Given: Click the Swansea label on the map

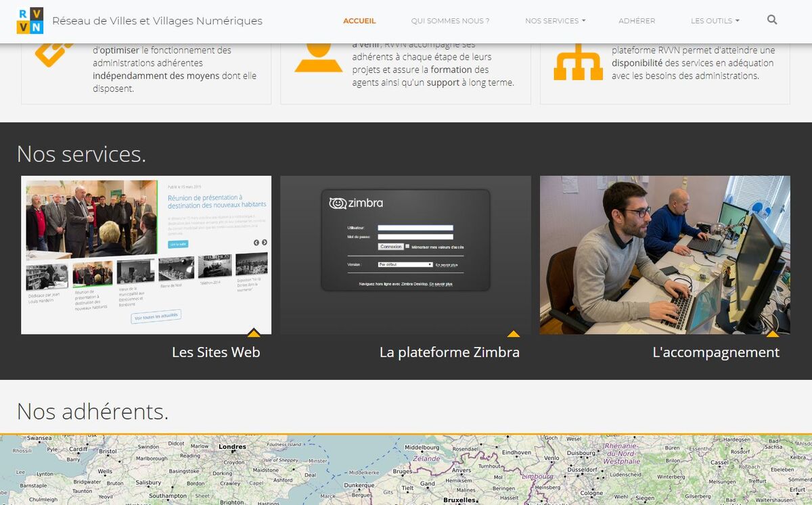Looking at the screenshot, I should [39, 438].
